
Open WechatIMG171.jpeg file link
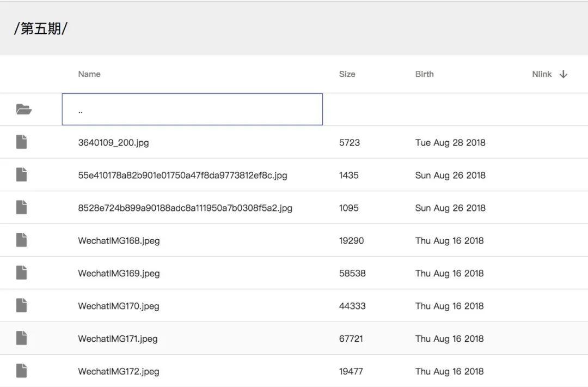click(118, 339)
